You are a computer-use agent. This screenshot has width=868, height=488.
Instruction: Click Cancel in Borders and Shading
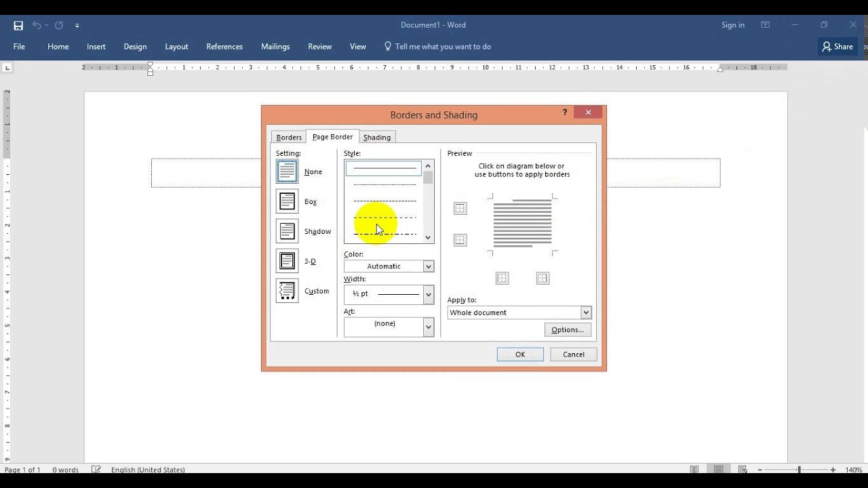point(573,354)
